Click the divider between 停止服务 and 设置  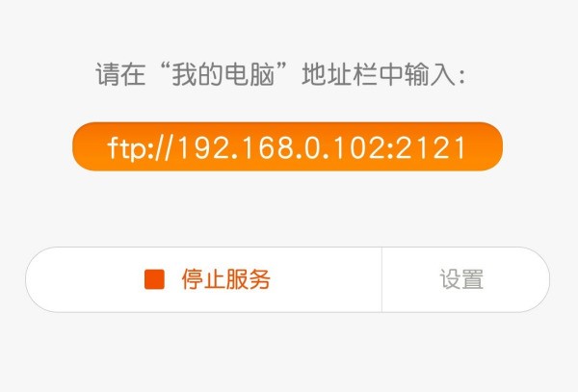pos(381,279)
